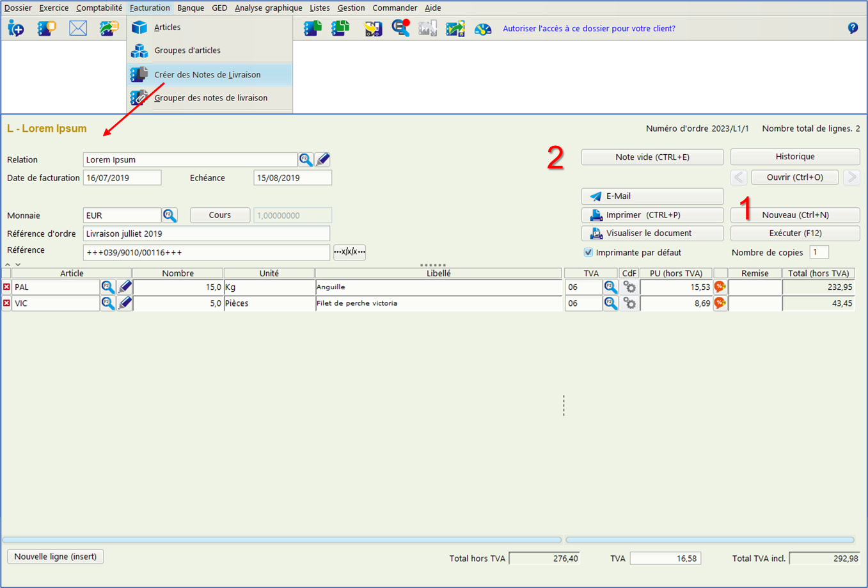The width and height of the screenshot is (868, 588).
Task: Click the dashboard gauge toolbar icon
Action: [483, 28]
